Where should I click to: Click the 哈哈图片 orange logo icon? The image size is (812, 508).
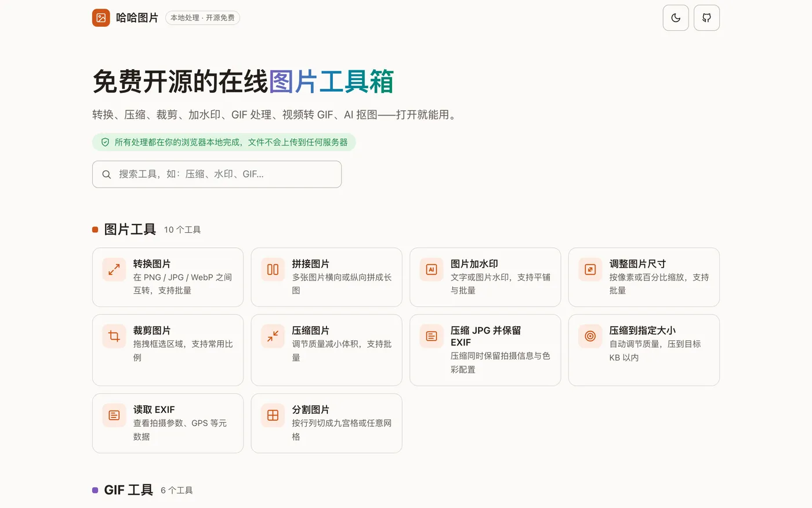[101, 18]
